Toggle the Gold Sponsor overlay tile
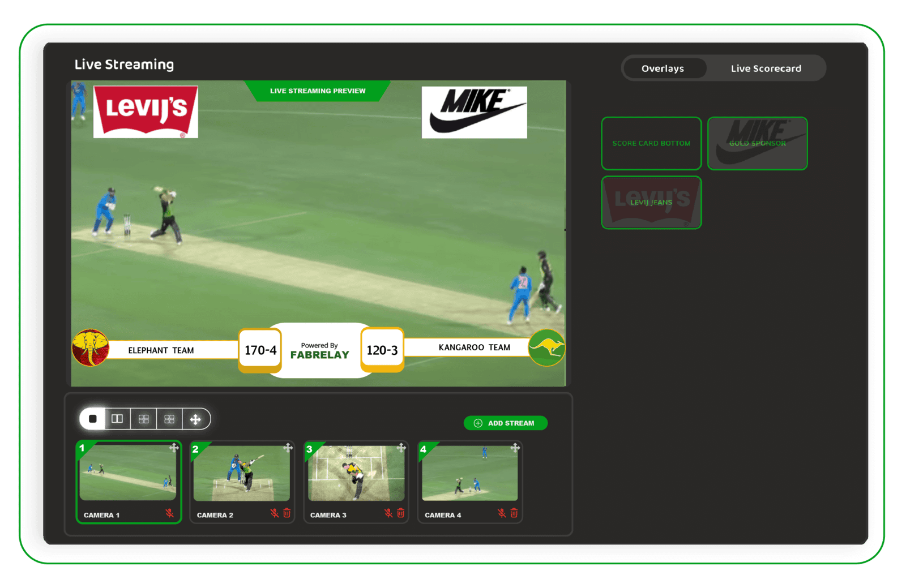This screenshot has height=588, width=906. (x=757, y=143)
